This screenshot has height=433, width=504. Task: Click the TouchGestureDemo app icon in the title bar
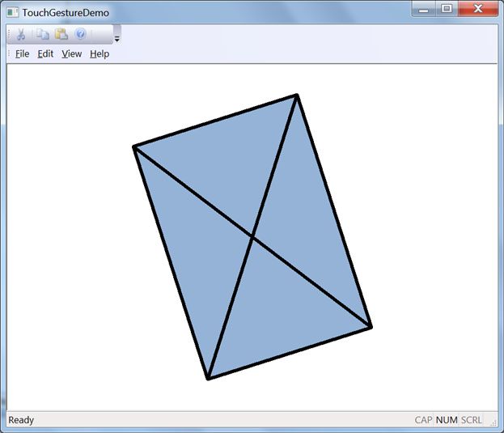click(12, 12)
